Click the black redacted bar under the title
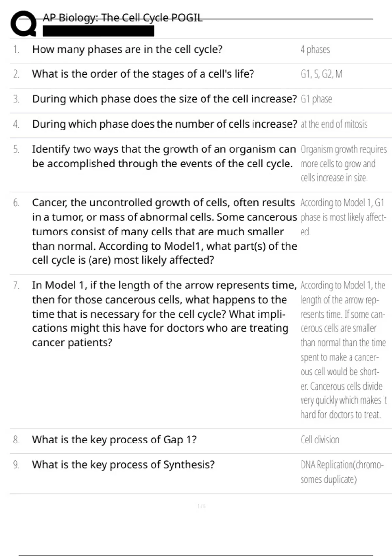 (98, 31)
